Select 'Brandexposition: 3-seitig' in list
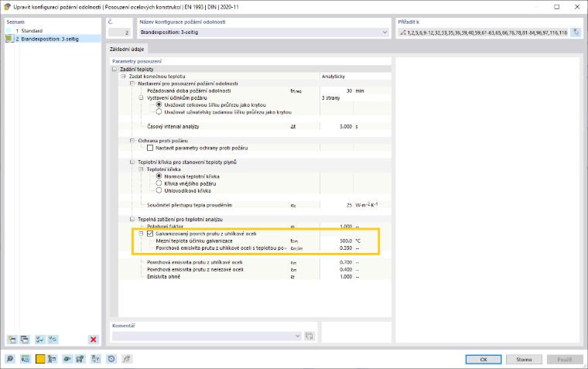The height and width of the screenshot is (369, 588). pos(53,39)
